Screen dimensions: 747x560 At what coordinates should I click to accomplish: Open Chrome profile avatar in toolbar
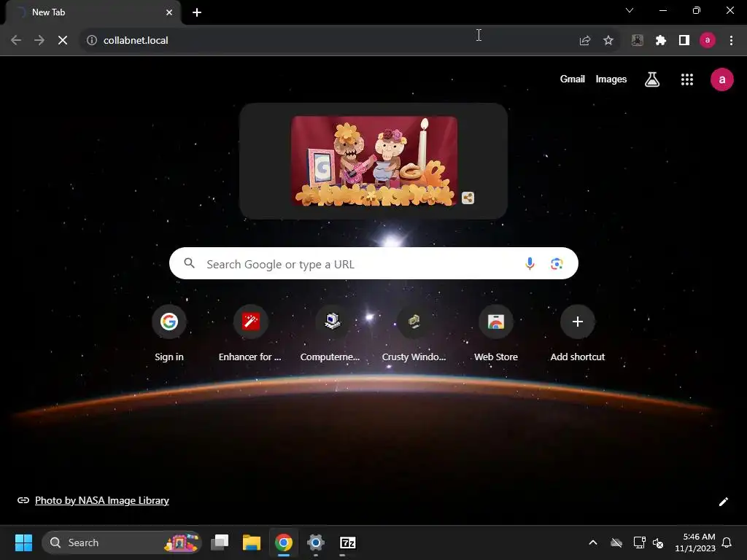coord(708,41)
